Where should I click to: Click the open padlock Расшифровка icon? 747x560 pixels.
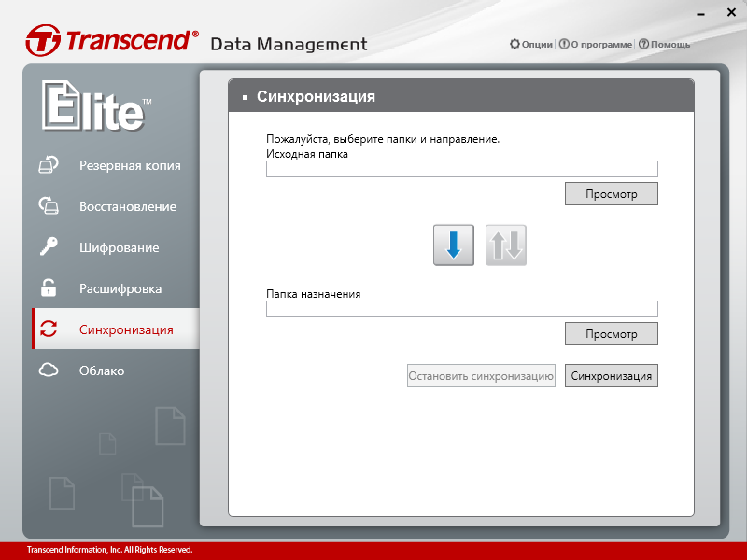pos(49,287)
